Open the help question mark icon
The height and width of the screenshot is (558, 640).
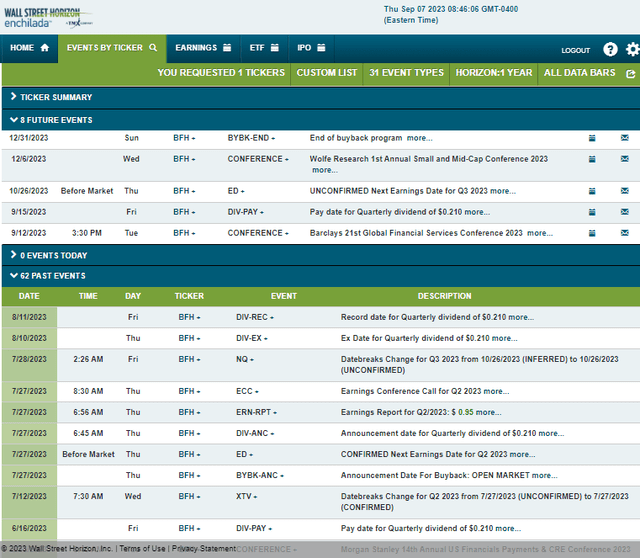[610, 49]
